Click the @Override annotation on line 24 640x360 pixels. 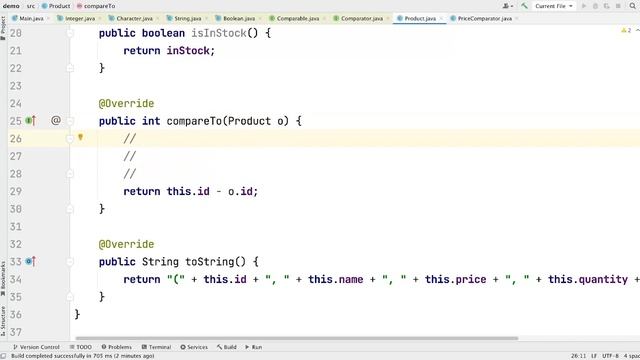126,103
